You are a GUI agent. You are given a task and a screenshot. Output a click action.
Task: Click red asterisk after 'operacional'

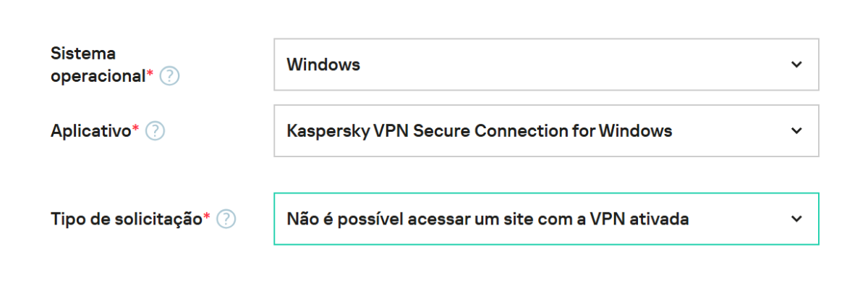[150, 74]
